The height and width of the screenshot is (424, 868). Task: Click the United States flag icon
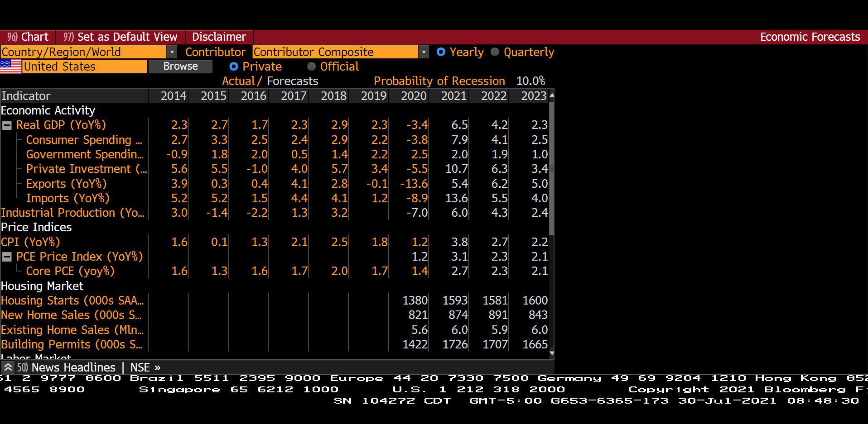[11, 67]
